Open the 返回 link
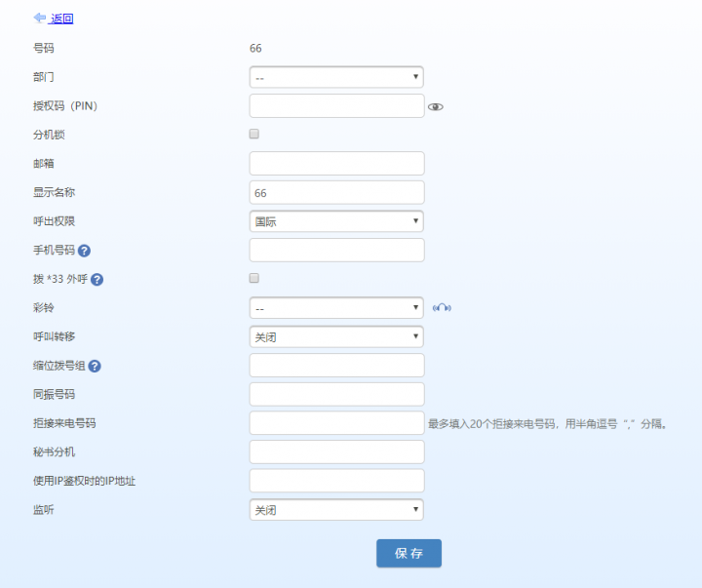 coord(61,19)
